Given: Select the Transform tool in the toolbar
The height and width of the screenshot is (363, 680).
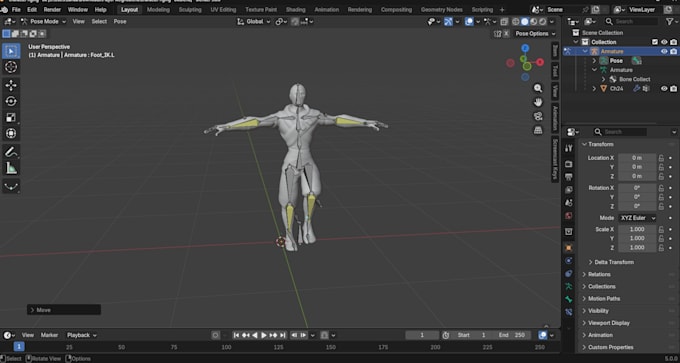Looking at the screenshot, I should pyautogui.click(x=11, y=133).
